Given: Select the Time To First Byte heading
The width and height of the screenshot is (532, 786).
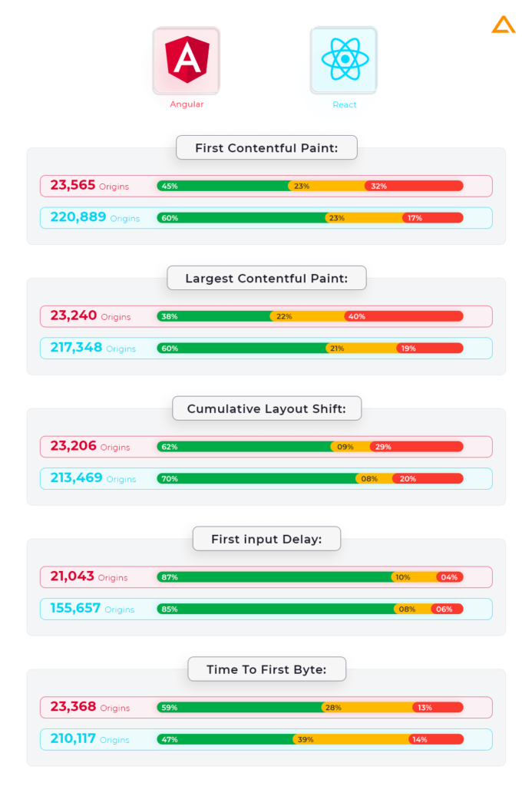Looking at the screenshot, I should pos(266,669).
